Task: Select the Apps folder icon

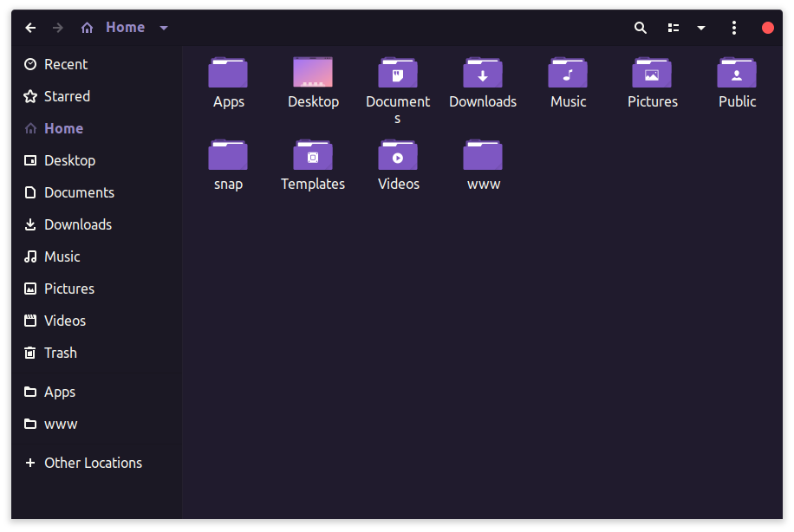Action: coord(228,73)
